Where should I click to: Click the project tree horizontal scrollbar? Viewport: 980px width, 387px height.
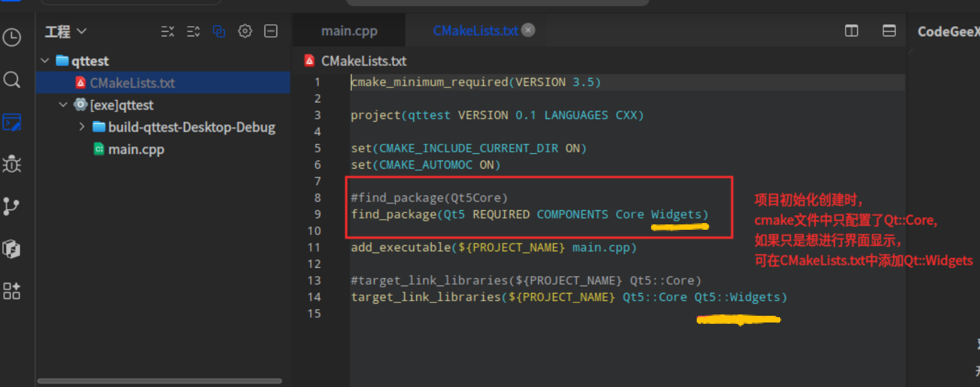pos(160,381)
